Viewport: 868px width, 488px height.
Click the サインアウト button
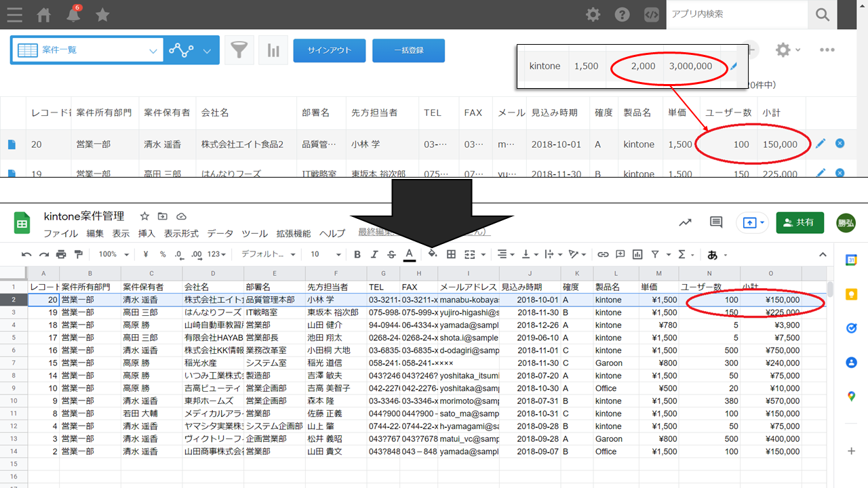(x=330, y=51)
